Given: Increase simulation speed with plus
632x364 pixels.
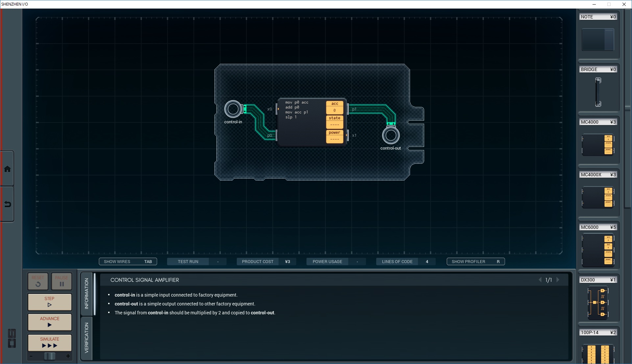Looking at the screenshot, I should [68, 356].
